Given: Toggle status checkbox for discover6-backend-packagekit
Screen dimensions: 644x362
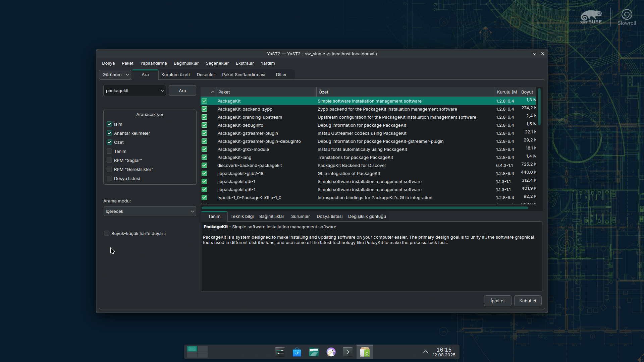Looking at the screenshot, I should (x=204, y=165).
